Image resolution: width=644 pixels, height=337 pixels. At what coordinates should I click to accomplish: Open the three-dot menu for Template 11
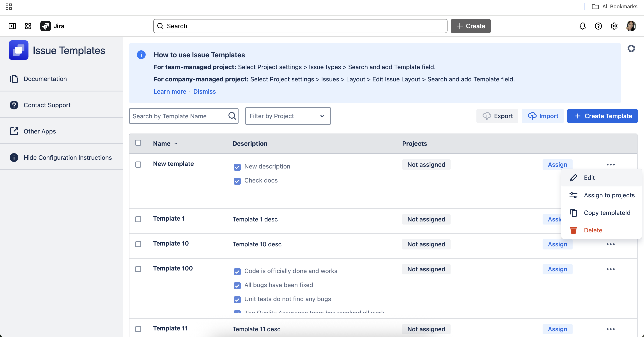tap(610, 329)
